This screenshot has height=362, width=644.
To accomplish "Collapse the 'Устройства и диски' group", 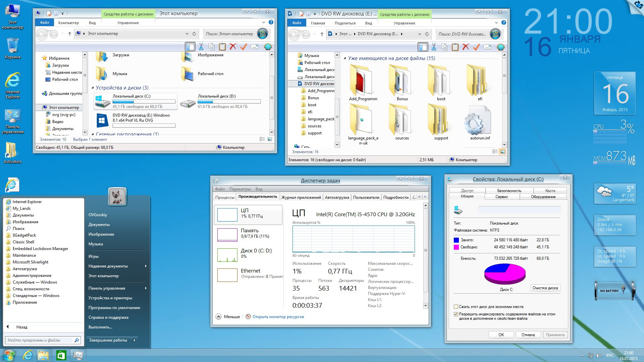I will [x=93, y=88].
